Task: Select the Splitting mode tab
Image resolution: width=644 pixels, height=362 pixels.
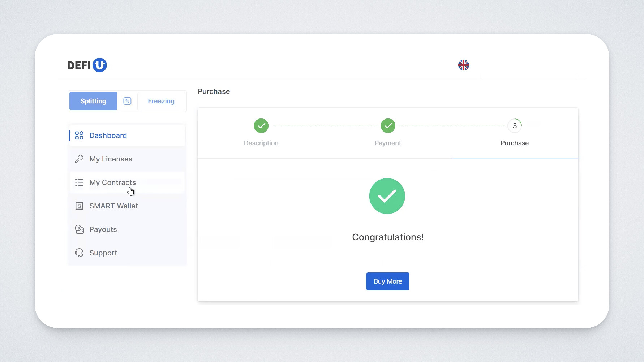Action: click(x=93, y=101)
